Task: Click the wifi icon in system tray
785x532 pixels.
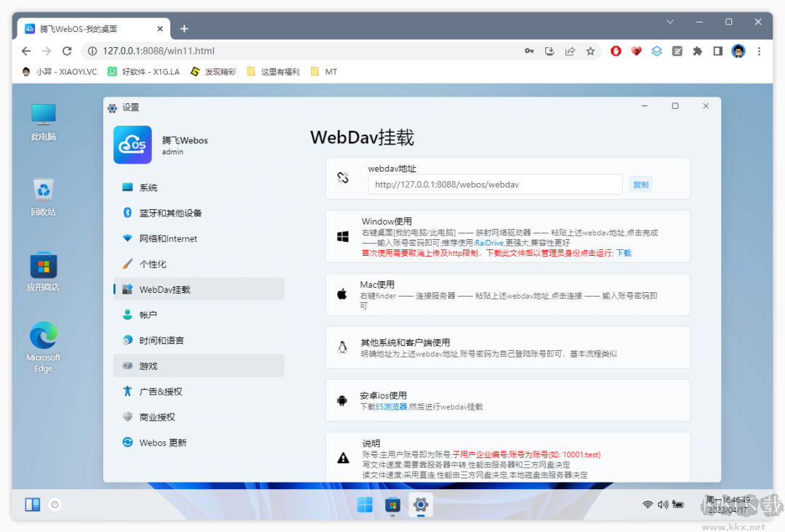Action: [648, 504]
